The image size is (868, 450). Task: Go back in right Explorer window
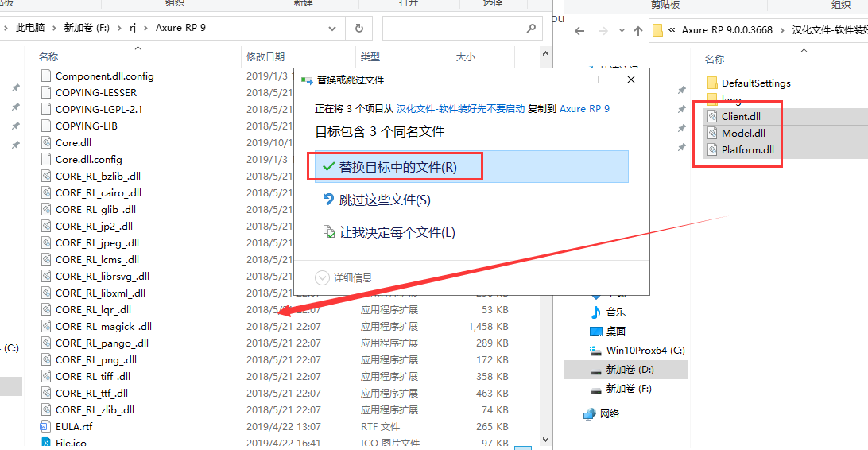click(579, 31)
